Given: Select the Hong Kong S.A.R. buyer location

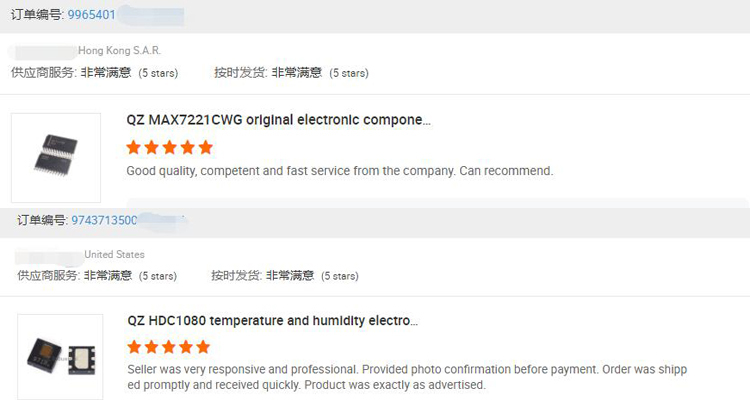Looking at the screenshot, I should point(119,50).
